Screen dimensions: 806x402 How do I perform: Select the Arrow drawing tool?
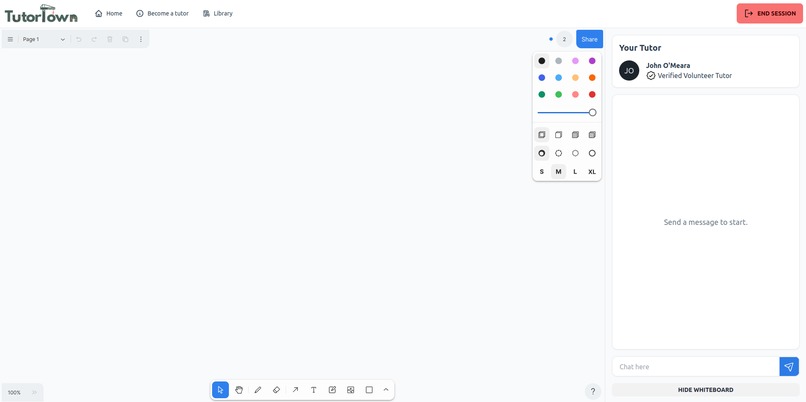(x=295, y=390)
